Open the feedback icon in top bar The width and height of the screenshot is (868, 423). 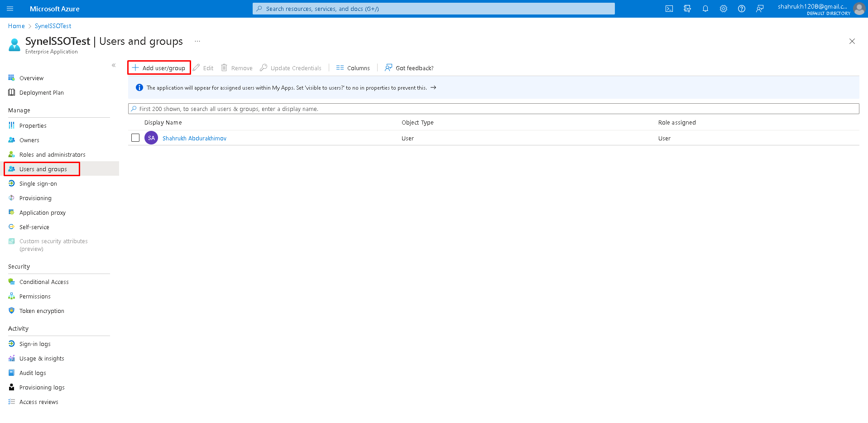point(760,9)
